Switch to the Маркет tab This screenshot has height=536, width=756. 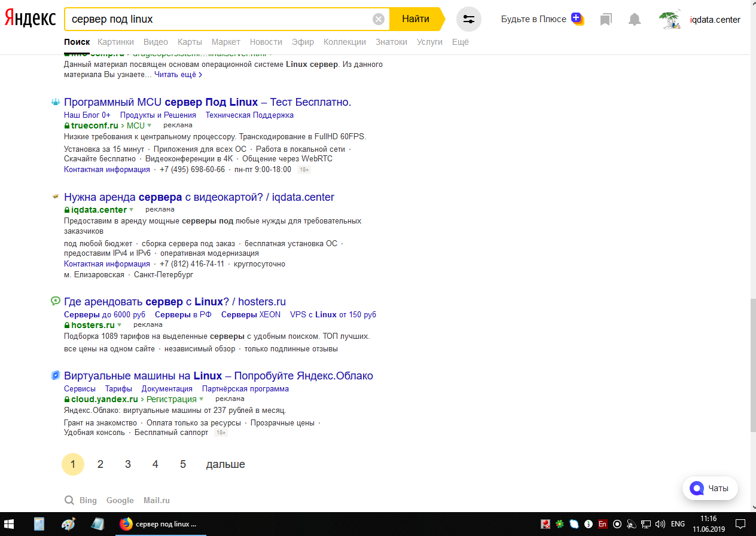(x=226, y=42)
